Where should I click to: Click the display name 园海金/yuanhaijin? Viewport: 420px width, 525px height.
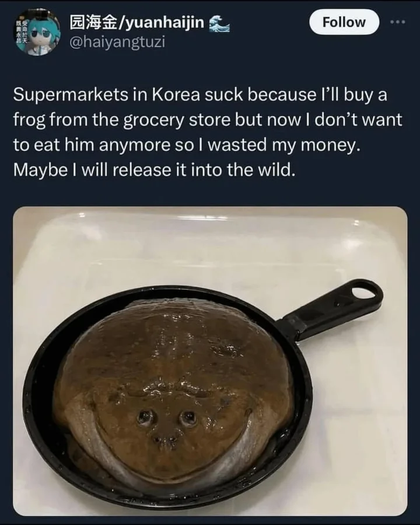[137, 23]
